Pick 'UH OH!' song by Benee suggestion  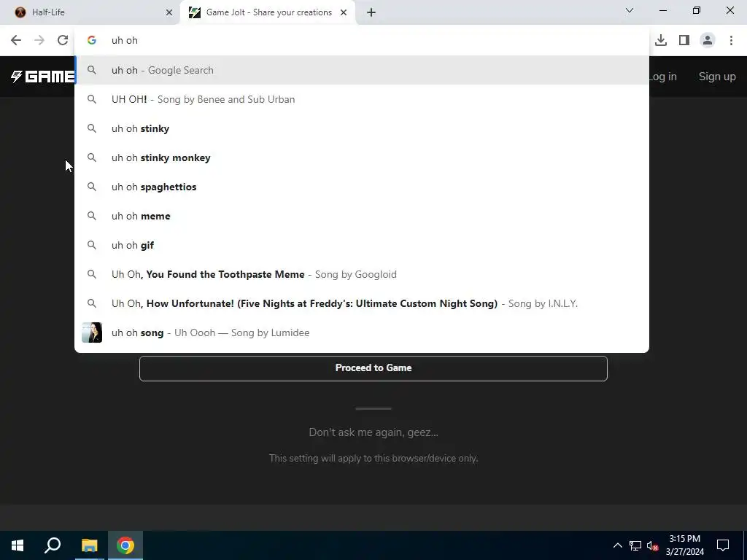pyautogui.click(x=362, y=99)
